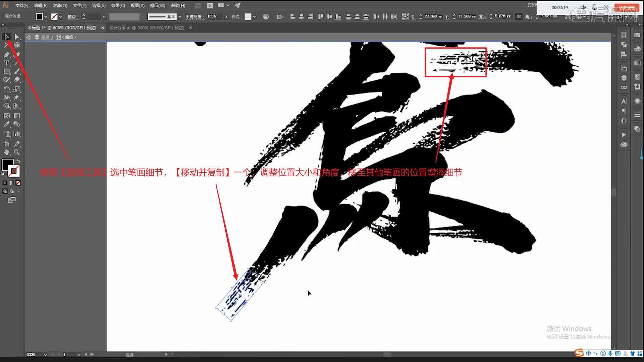Click the red end-recording button

[627, 7]
